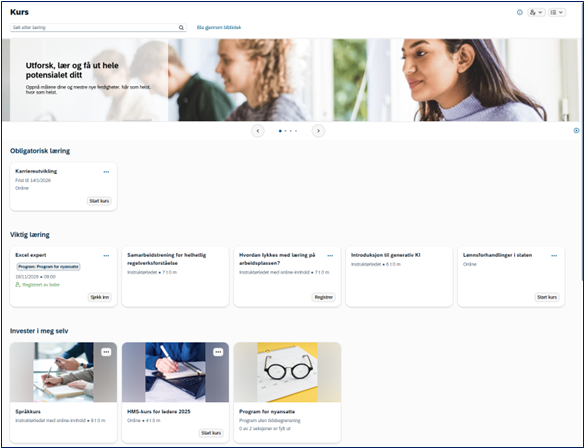Open more options on Lønnsforhandlinger i staten card
Viewport: 586px width, 448px height.
point(554,256)
